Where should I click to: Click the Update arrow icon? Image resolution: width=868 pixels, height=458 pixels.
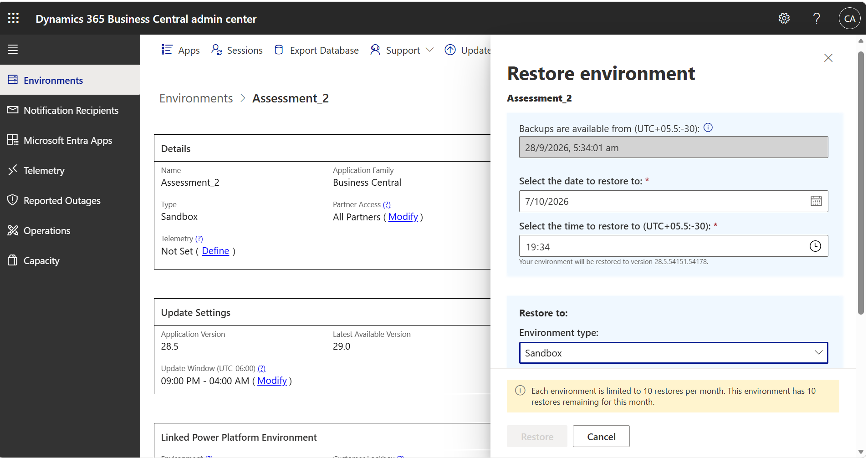coord(450,50)
